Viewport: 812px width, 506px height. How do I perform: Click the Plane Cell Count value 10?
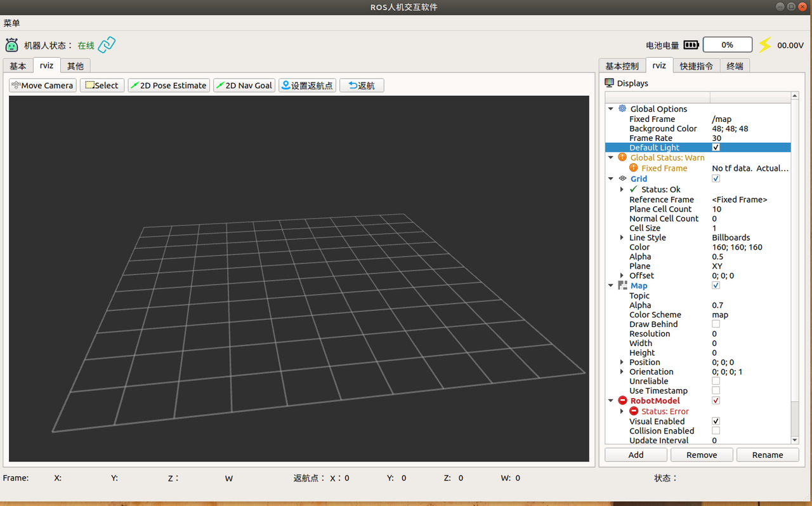click(717, 209)
